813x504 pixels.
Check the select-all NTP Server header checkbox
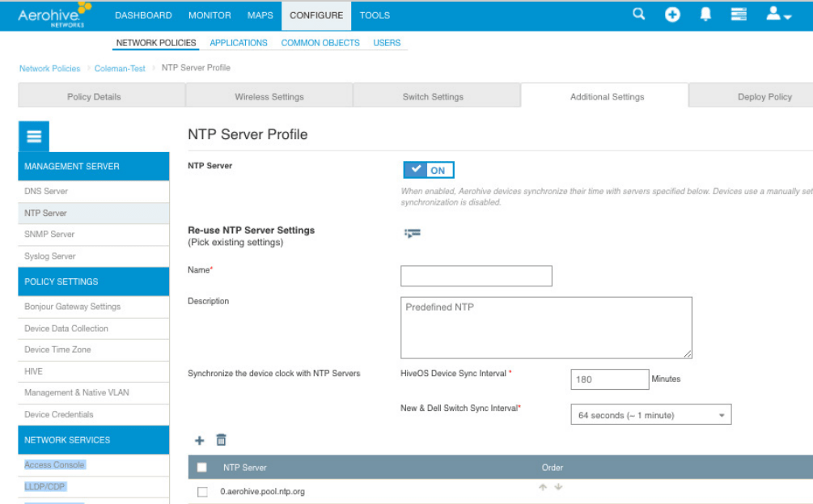point(202,468)
